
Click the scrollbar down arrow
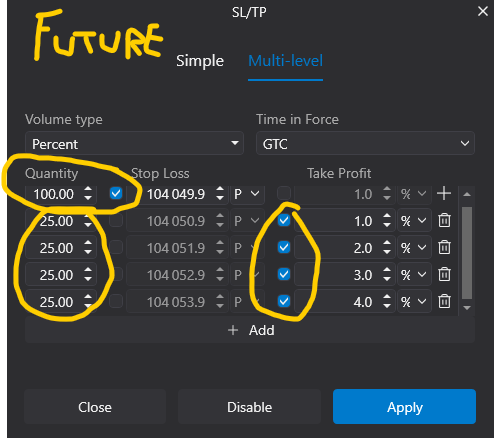(467, 308)
